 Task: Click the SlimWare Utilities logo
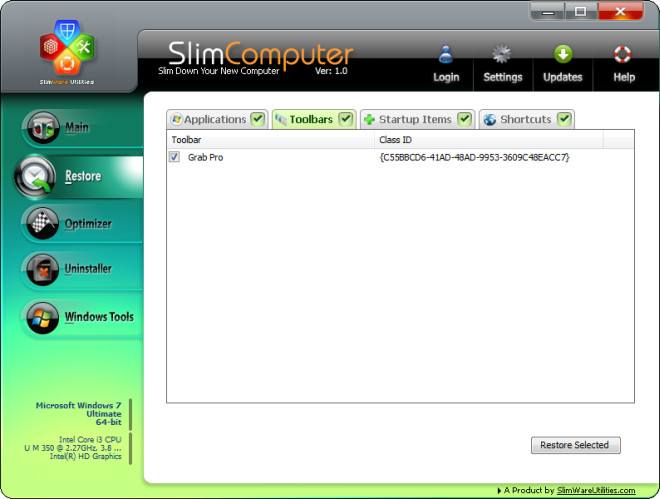(x=67, y=52)
